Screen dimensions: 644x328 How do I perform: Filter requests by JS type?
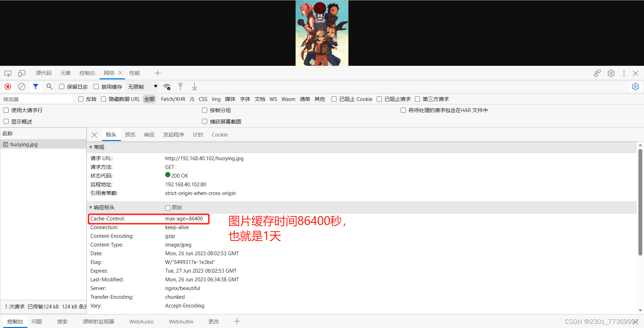pos(192,99)
